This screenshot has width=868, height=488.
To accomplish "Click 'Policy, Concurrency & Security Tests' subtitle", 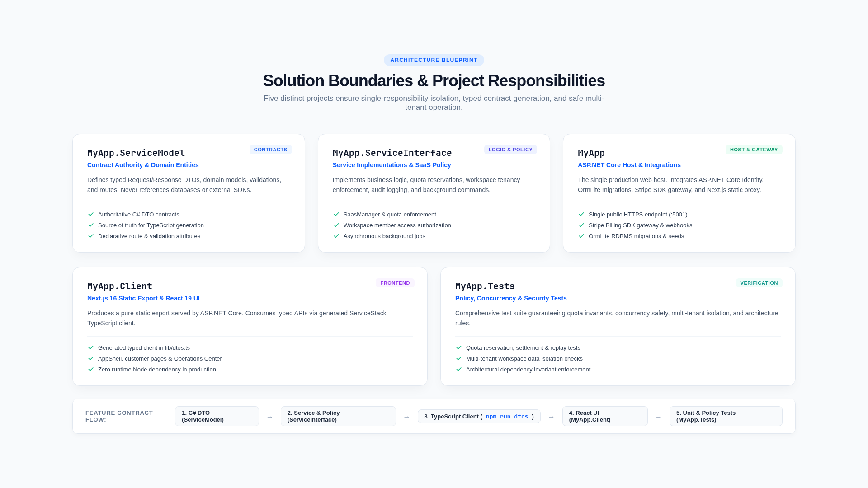I will tap(511, 298).
